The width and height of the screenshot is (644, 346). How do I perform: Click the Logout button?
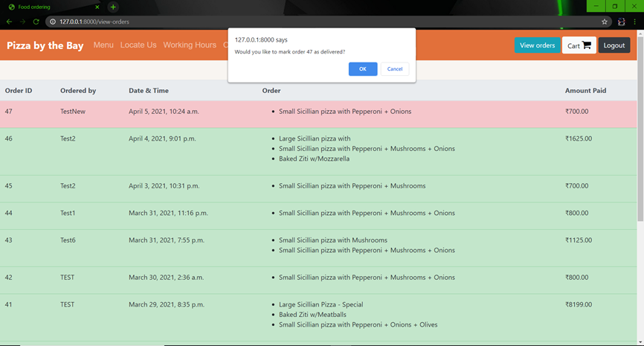[x=614, y=45]
